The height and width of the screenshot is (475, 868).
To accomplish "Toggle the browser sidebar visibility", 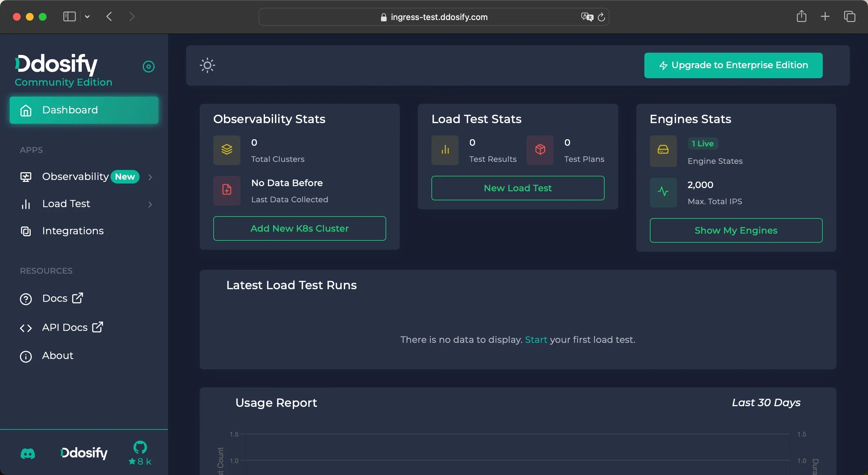I will pos(69,16).
